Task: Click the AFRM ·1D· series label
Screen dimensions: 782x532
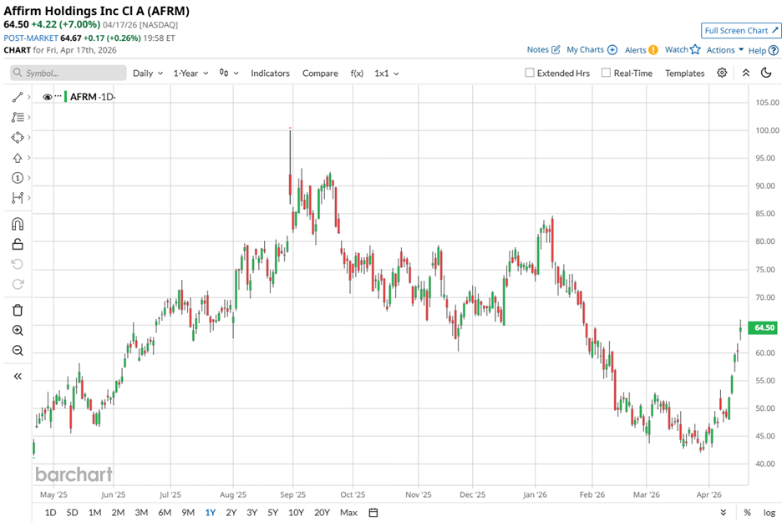Action: [x=93, y=97]
